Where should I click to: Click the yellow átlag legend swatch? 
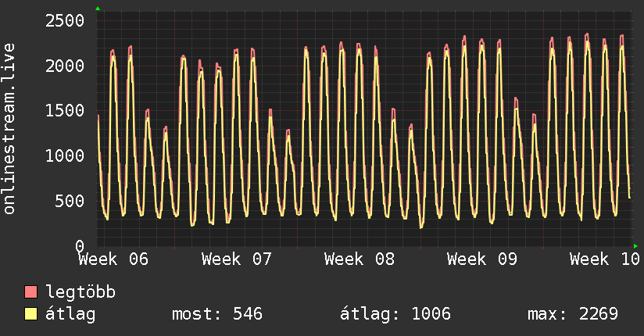(30, 314)
